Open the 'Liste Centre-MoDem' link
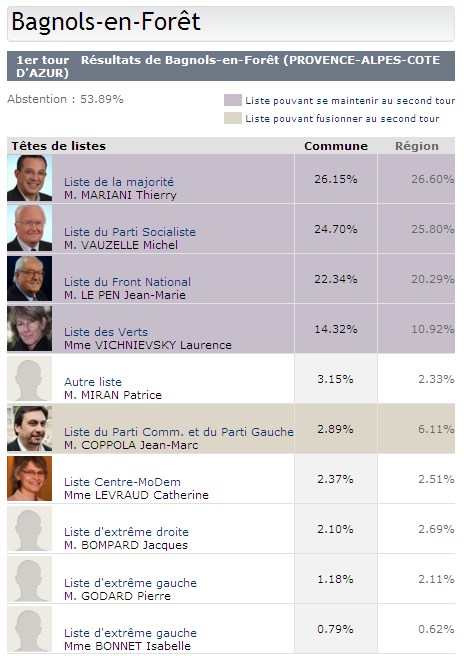 (x=122, y=482)
